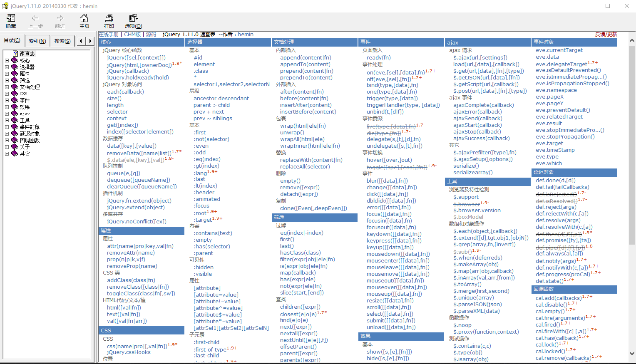
Task: Click the 打印 (Print) toolbar icon
Action: pos(109,18)
